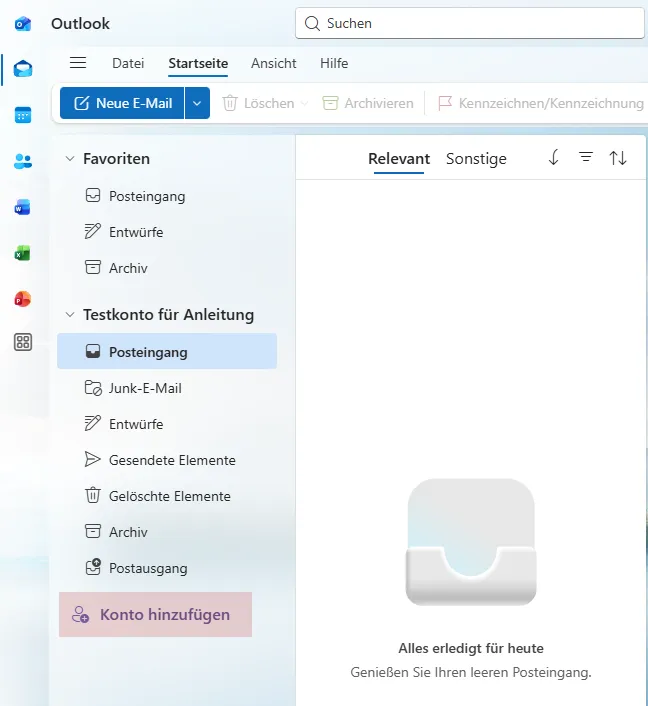Click the Testkonto für Anleitung heading
Viewport: 648px width, 706px height.
[169, 315]
